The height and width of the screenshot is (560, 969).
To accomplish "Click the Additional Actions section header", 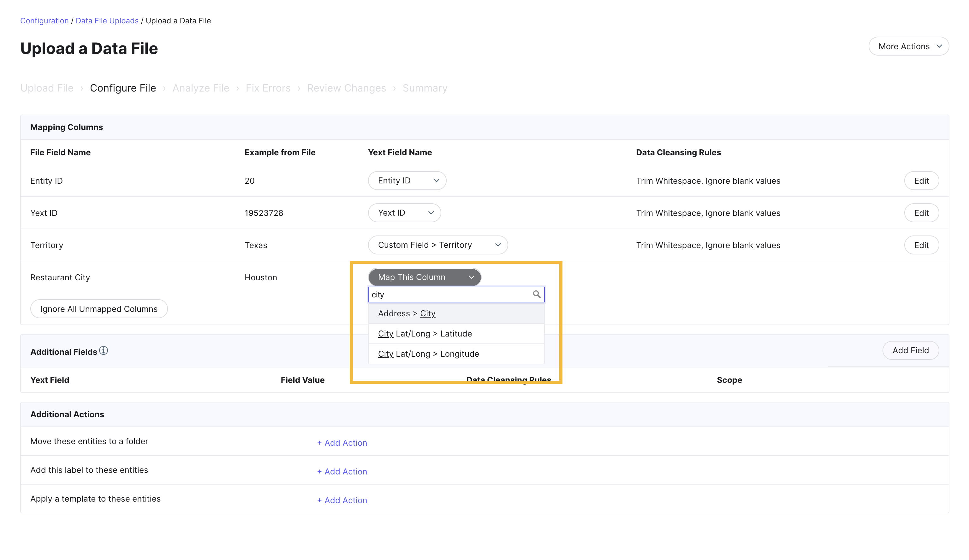I will tap(67, 414).
